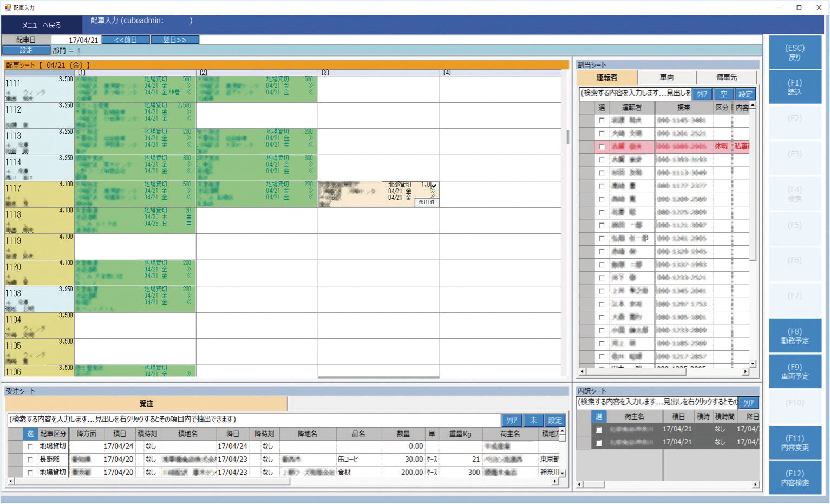Screen dimensions: 830x504
Task: Move to next day with 翌日>>
Action: coord(175,40)
